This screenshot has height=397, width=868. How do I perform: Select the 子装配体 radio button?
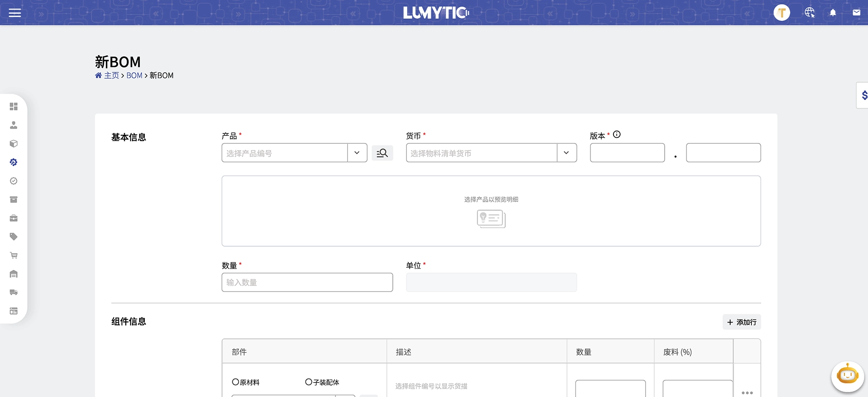(x=309, y=382)
